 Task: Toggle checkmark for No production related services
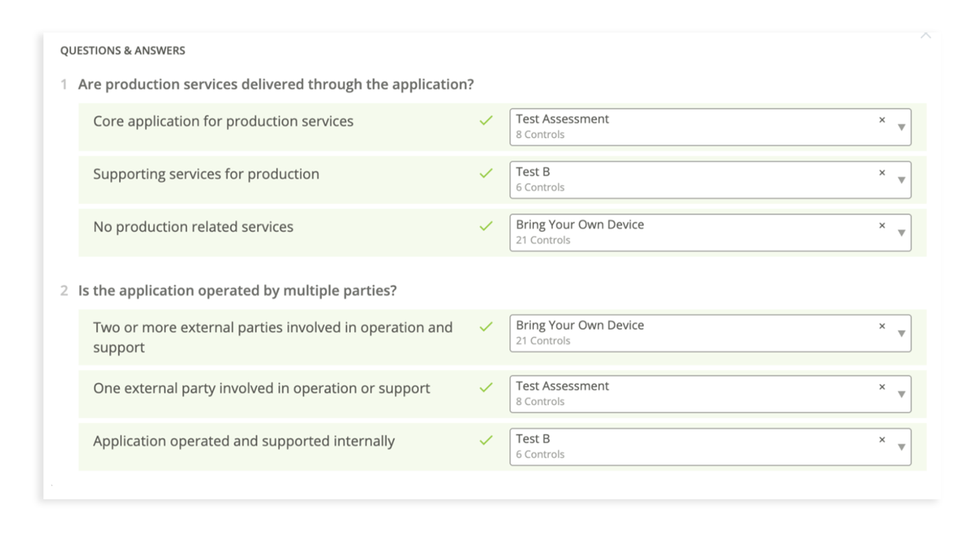click(x=485, y=226)
